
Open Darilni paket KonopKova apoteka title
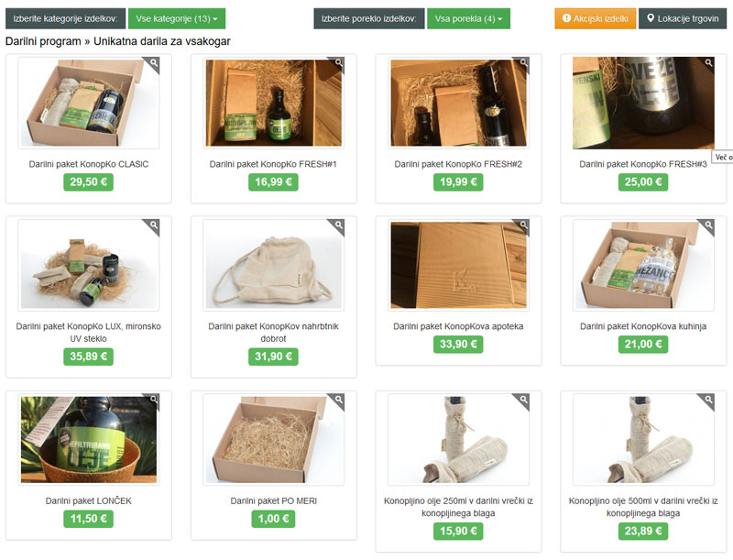coord(458,326)
